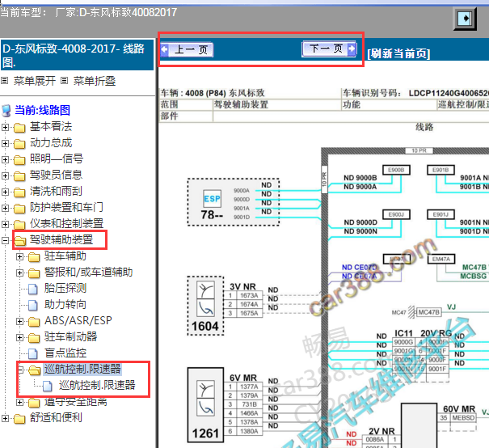Expand the 清洗和雨刮 folder plus box
489x448 pixels.
pyautogui.click(x=5, y=192)
